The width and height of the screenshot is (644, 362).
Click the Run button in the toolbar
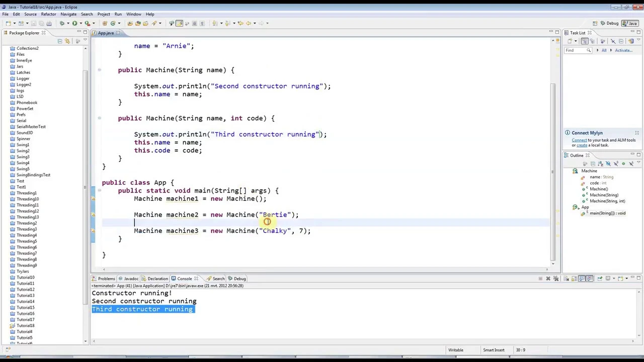tap(74, 23)
